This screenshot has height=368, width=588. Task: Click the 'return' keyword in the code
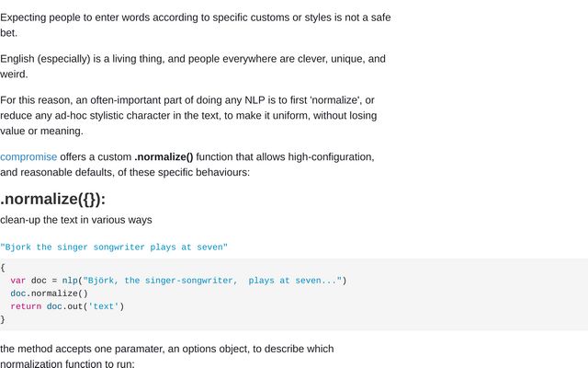[26, 306]
